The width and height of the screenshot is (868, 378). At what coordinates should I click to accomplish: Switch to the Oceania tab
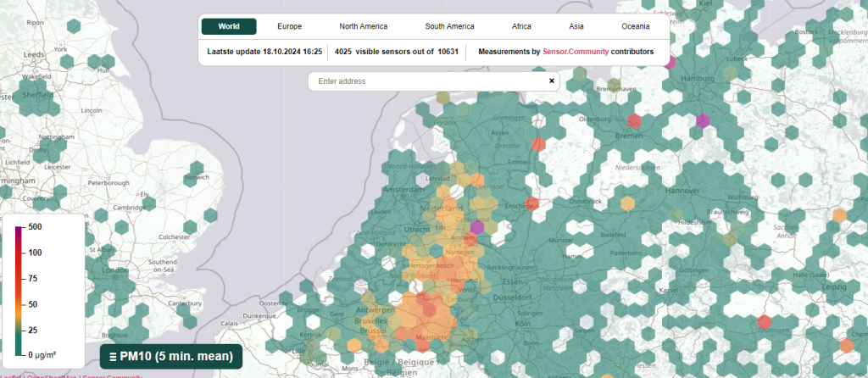[636, 26]
